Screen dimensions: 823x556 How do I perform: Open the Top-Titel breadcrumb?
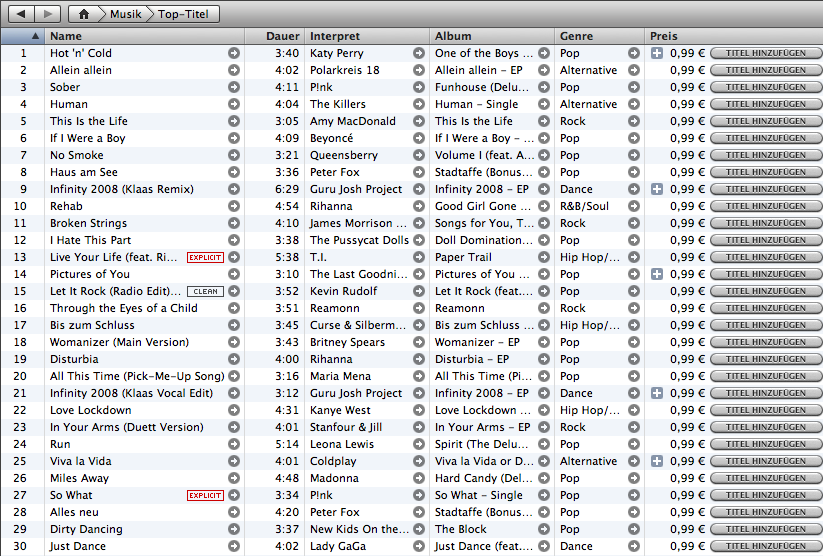coord(183,14)
